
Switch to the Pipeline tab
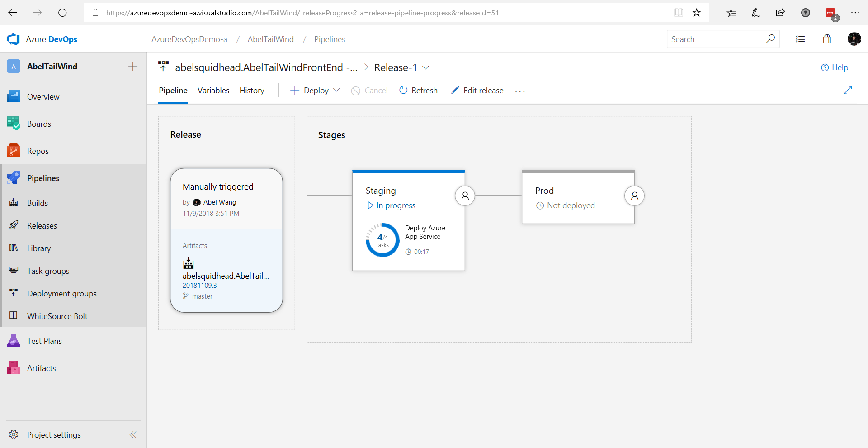pos(173,91)
